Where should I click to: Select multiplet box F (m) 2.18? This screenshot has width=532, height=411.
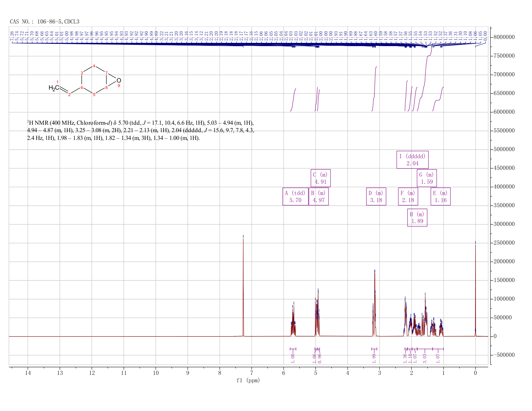[x=408, y=197]
